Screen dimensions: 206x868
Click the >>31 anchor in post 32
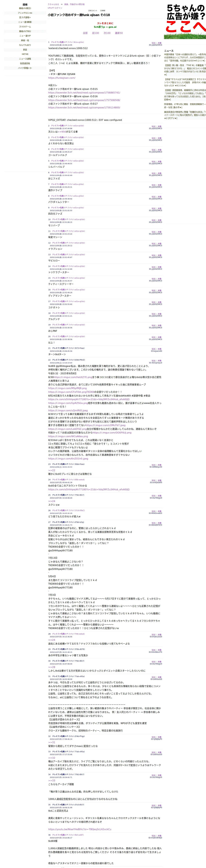click(52, 742)
